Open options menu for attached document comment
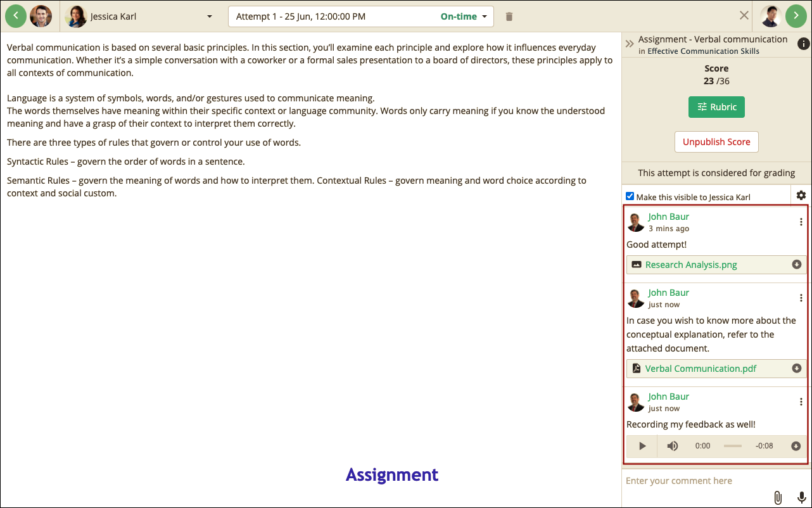The width and height of the screenshot is (812, 508). (x=801, y=298)
